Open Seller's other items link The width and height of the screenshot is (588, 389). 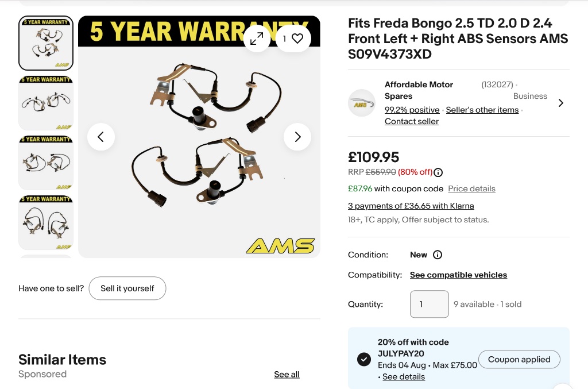click(482, 110)
